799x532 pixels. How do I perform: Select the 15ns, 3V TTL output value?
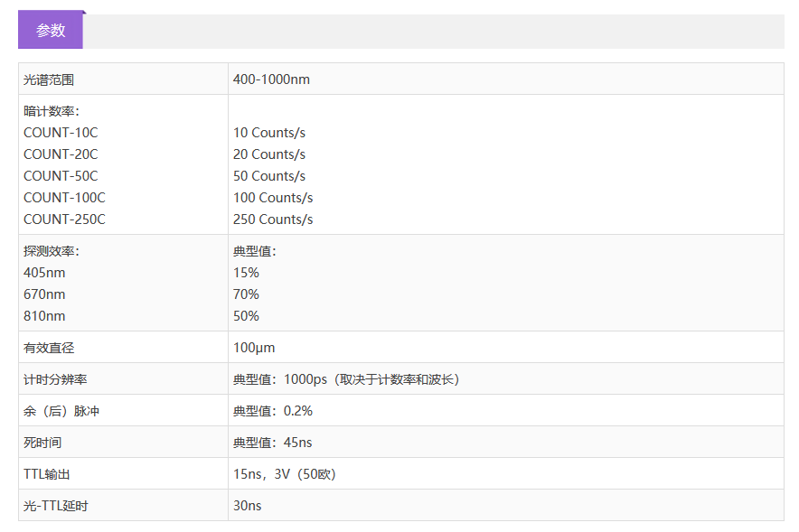[285, 474]
